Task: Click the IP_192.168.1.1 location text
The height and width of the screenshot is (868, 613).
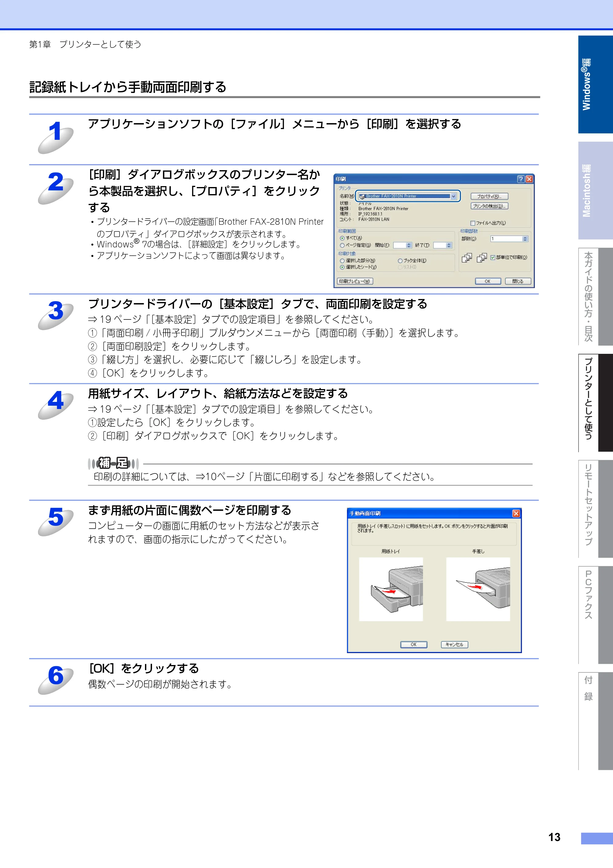Action: point(370,214)
